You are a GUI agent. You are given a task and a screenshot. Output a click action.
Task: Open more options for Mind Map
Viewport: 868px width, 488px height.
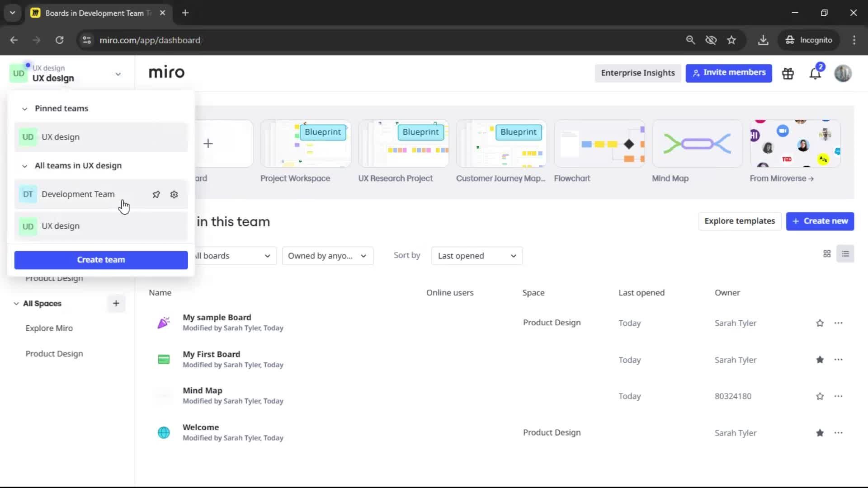839,396
